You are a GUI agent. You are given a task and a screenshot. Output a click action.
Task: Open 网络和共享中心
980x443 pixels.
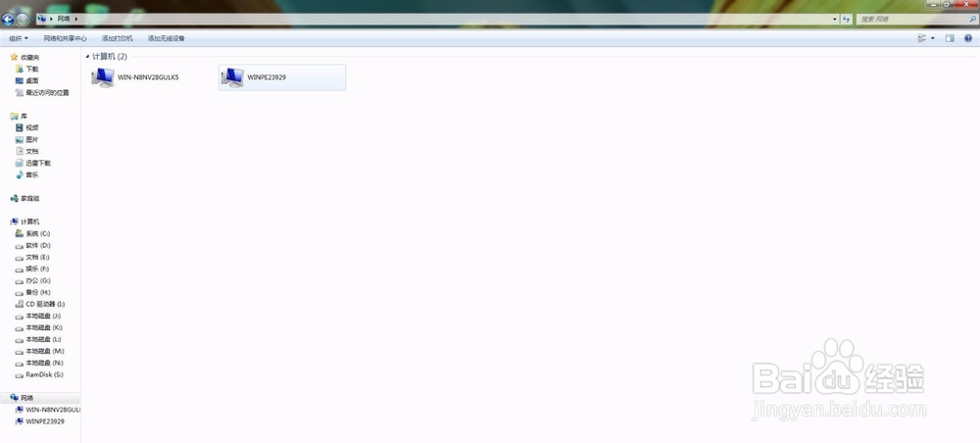click(x=65, y=38)
